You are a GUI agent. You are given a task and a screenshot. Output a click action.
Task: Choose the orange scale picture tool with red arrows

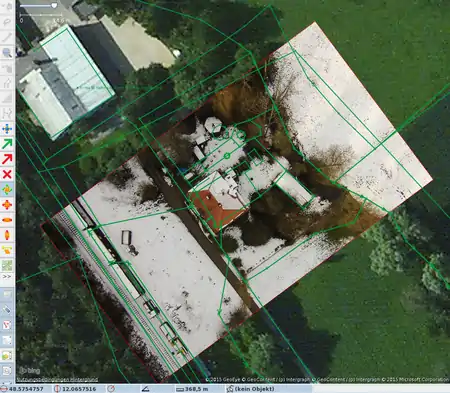coord(7,205)
